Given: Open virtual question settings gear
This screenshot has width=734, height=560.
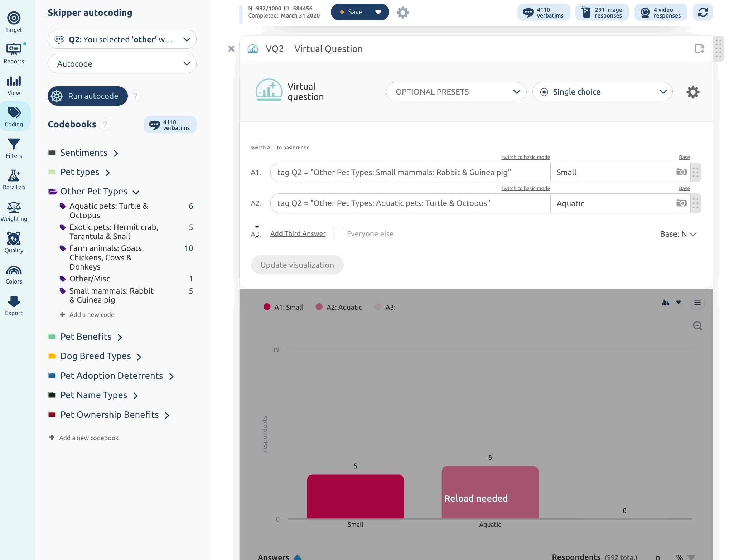Looking at the screenshot, I should coord(693,92).
